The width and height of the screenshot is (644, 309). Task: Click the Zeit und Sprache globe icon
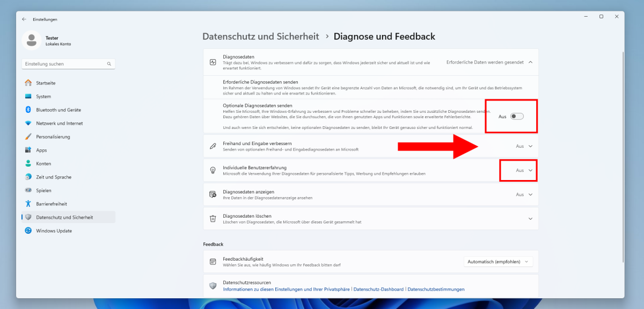(28, 177)
